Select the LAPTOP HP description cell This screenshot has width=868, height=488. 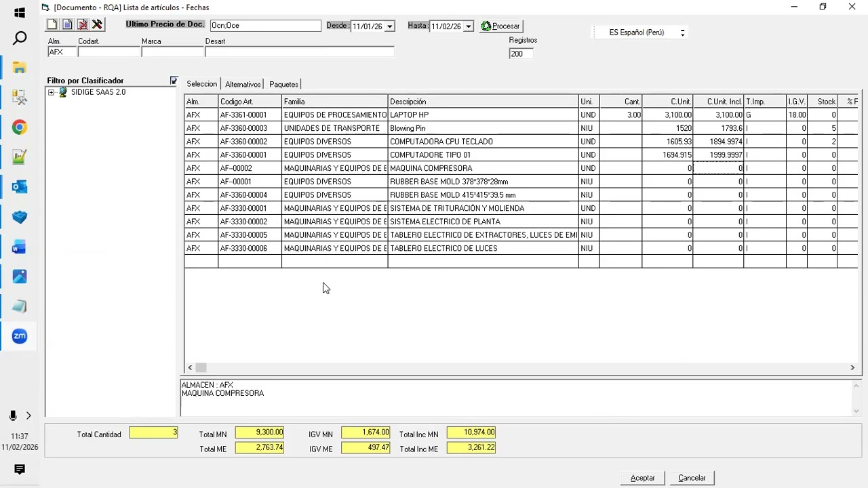point(483,115)
